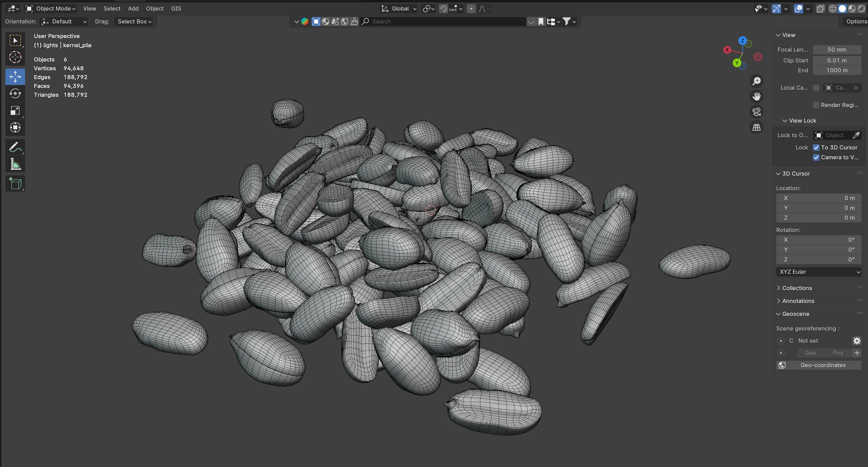The height and width of the screenshot is (467, 868).
Task: Expand the Collections panel
Action: point(797,288)
